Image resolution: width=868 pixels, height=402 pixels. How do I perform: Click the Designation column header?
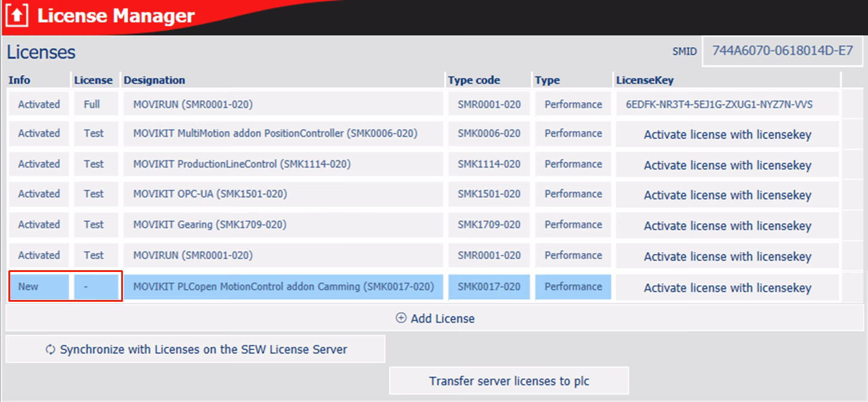pyautogui.click(x=155, y=81)
